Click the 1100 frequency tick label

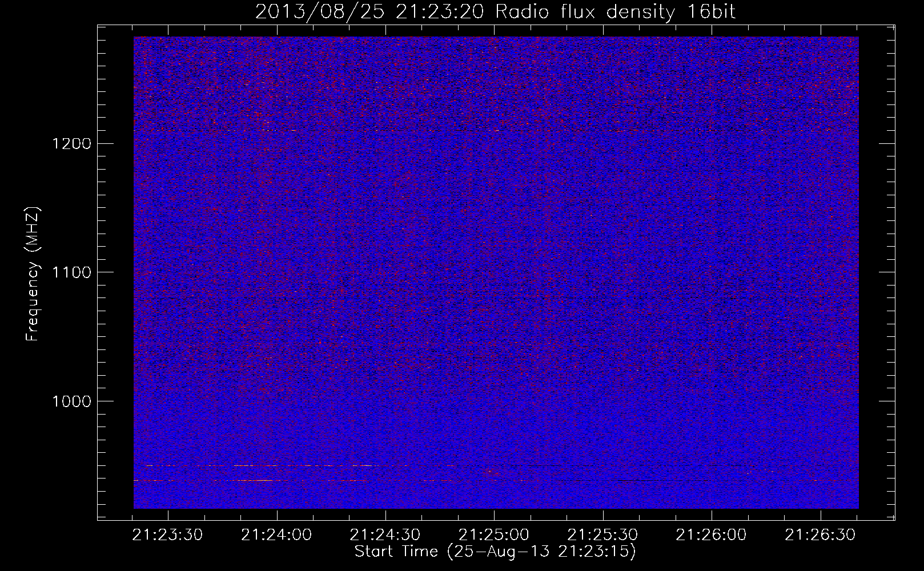tap(71, 272)
